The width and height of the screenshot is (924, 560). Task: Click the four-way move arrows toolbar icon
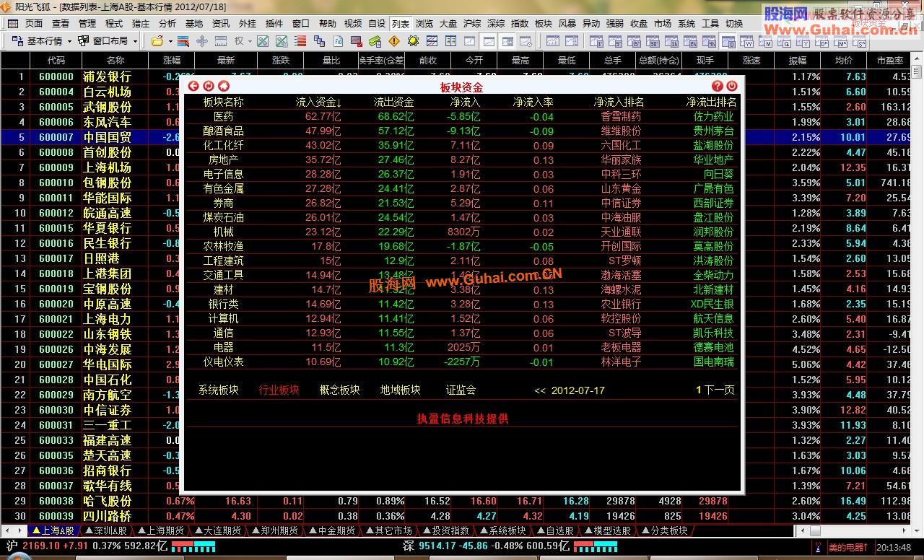[x=202, y=41]
